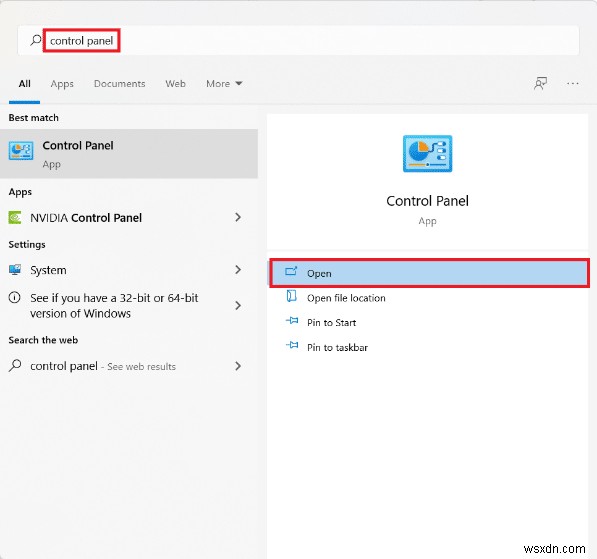Click the green NVIDIA logo icon

[x=15, y=218]
